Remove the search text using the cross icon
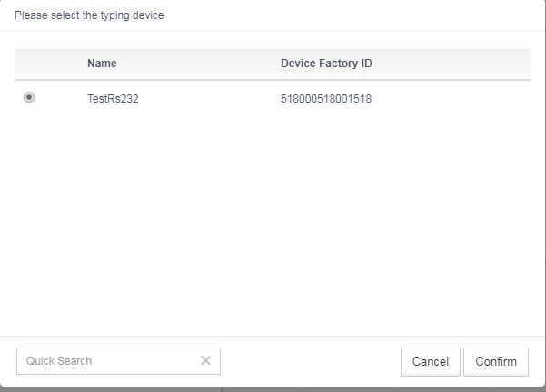 (206, 360)
